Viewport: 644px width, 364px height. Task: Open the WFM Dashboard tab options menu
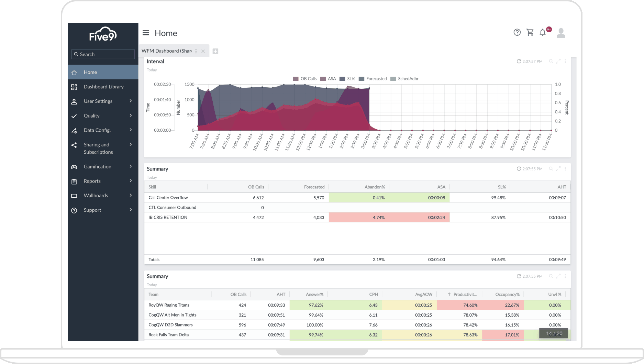pos(196,51)
